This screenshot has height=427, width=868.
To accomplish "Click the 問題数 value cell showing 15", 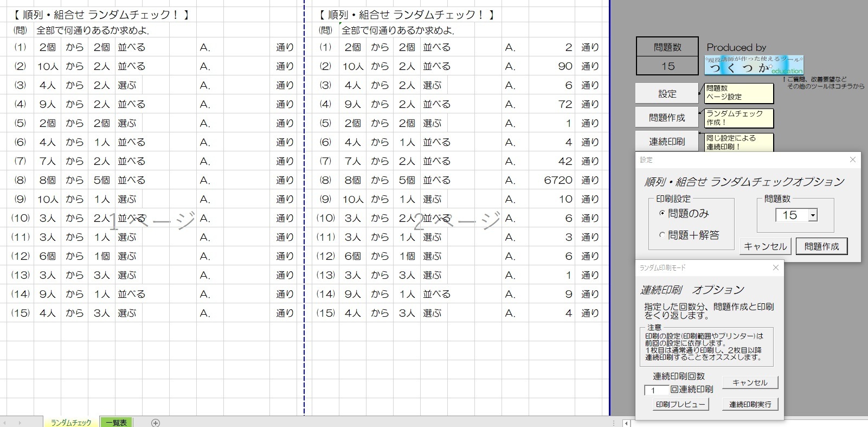I will (667, 66).
